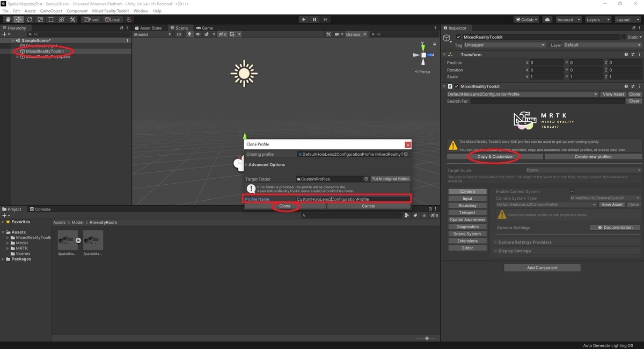Click Copy & Customize button
The image size is (644, 349).
pyautogui.click(x=495, y=157)
